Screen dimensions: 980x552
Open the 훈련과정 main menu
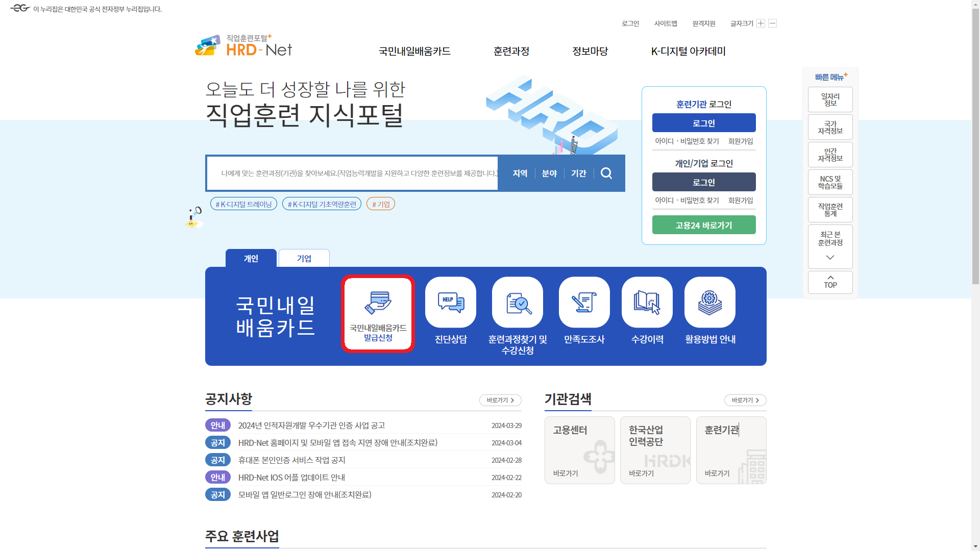click(x=511, y=52)
